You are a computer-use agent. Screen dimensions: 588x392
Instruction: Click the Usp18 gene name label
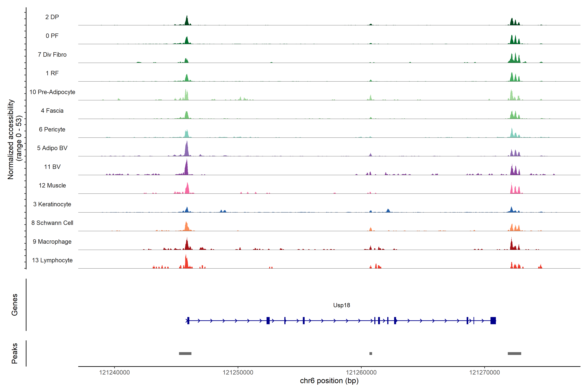(x=342, y=305)
